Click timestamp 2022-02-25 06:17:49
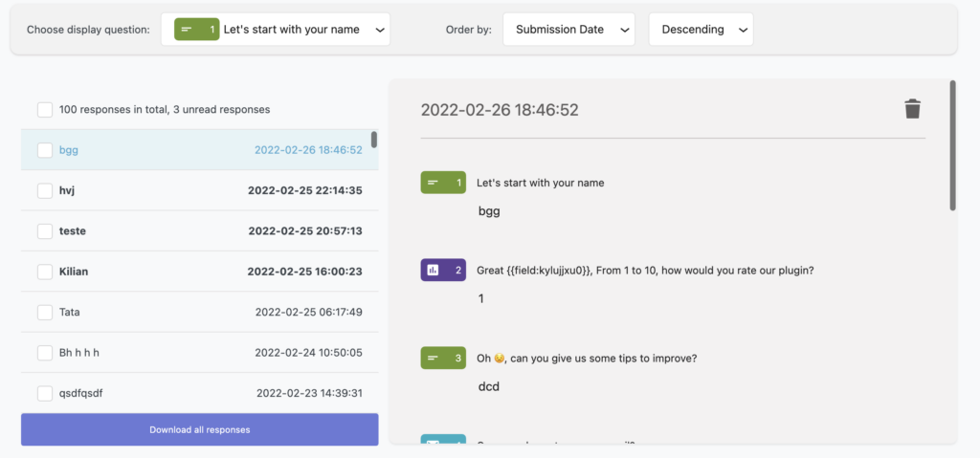 point(309,312)
